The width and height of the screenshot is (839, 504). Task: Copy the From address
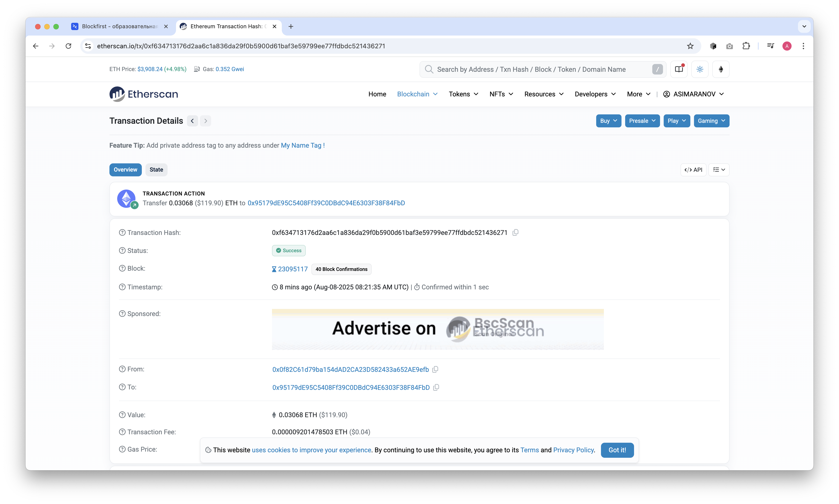[x=435, y=370]
